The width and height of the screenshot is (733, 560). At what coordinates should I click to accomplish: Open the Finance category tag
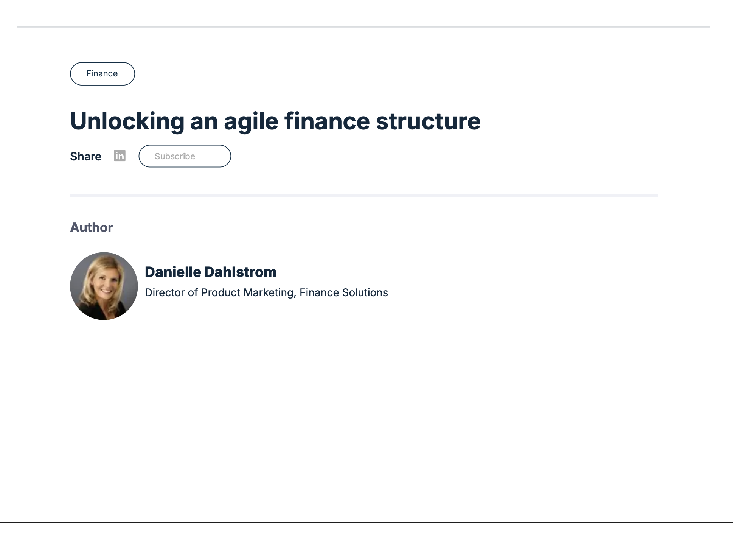point(102,74)
